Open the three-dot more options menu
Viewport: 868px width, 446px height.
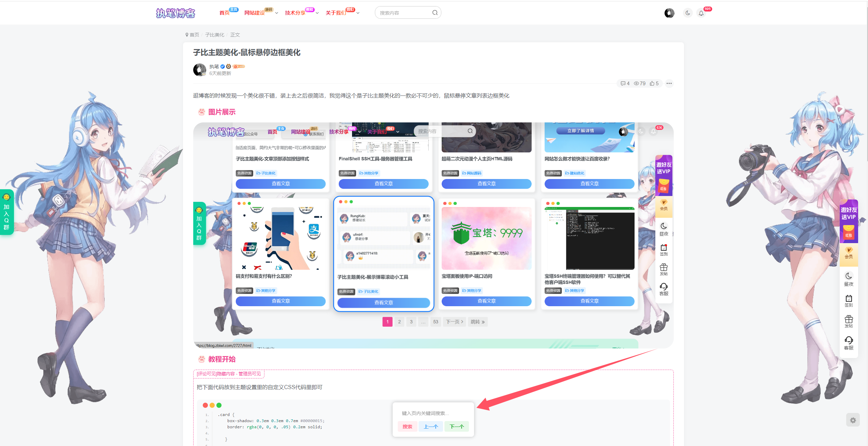click(669, 84)
